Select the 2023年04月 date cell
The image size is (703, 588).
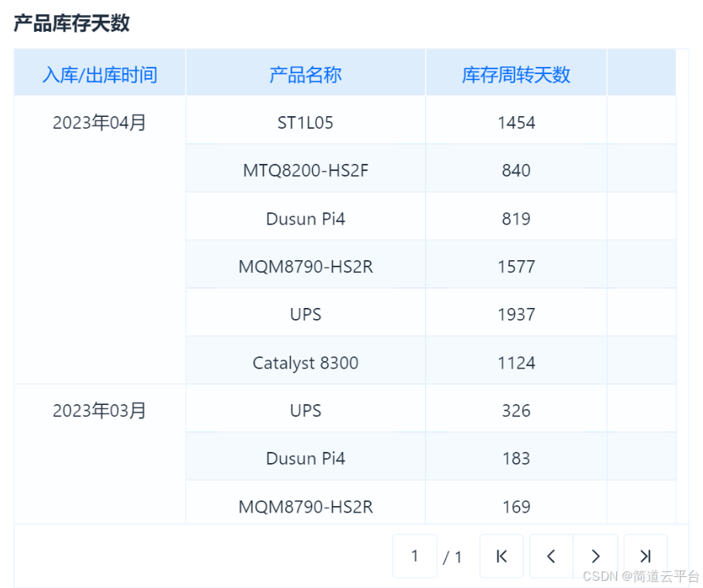100,239
